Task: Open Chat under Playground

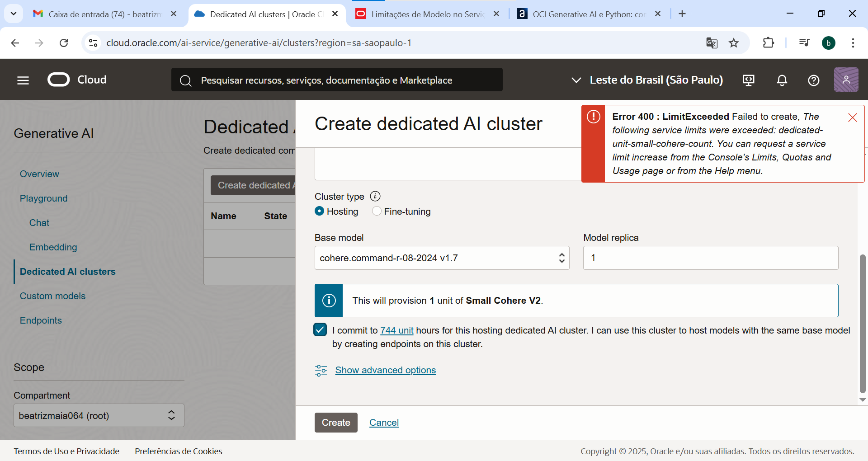Action: [39, 223]
